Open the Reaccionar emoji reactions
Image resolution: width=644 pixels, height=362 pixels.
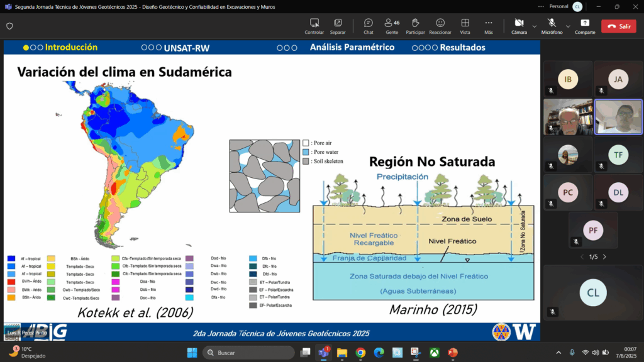pos(440,26)
